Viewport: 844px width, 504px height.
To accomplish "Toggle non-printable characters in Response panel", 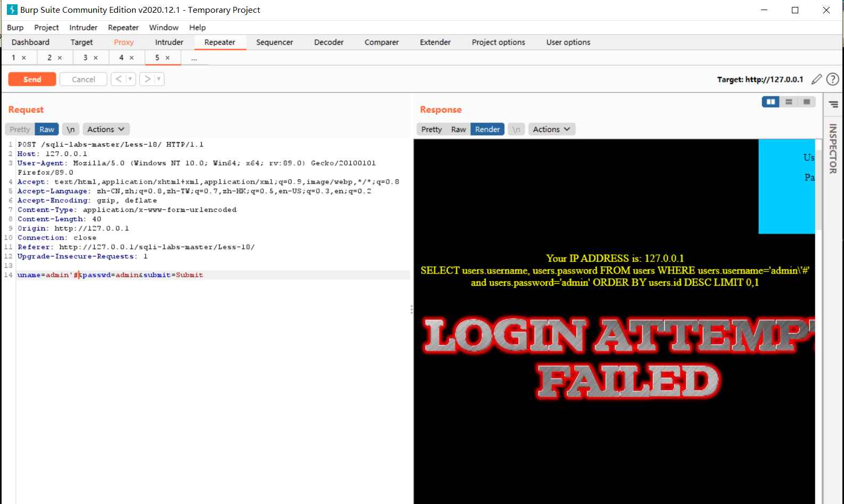I will (516, 129).
